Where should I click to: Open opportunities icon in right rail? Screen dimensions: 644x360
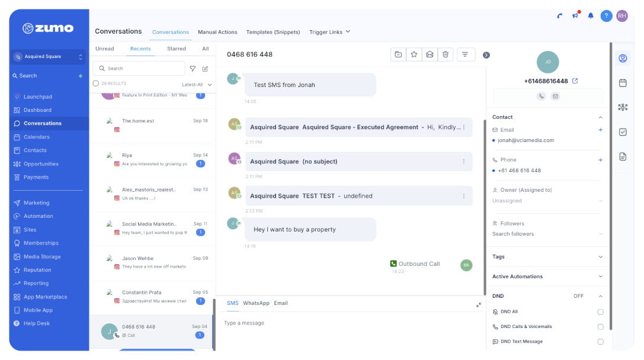(x=623, y=107)
